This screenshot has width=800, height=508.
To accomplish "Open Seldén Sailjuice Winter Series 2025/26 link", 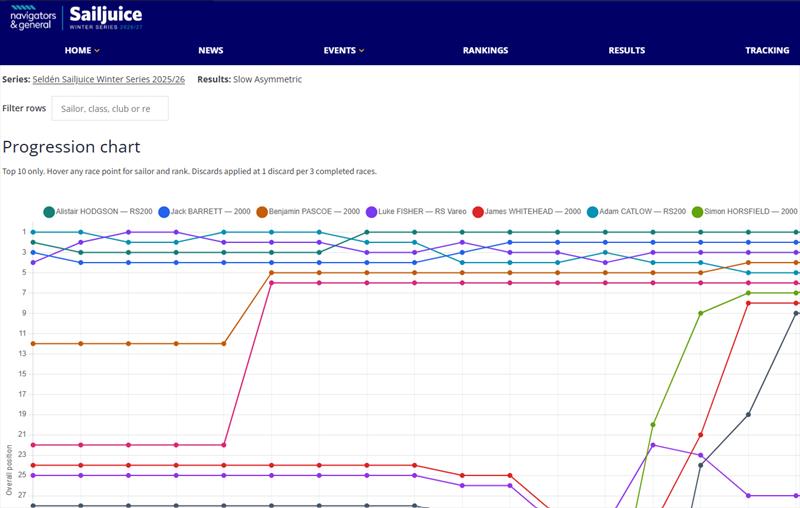I will (x=108, y=79).
